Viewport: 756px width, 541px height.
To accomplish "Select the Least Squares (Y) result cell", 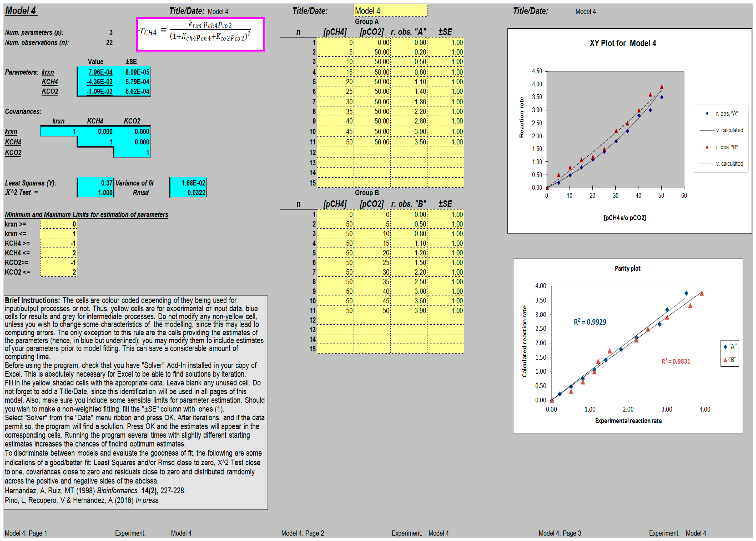I will click(95, 183).
